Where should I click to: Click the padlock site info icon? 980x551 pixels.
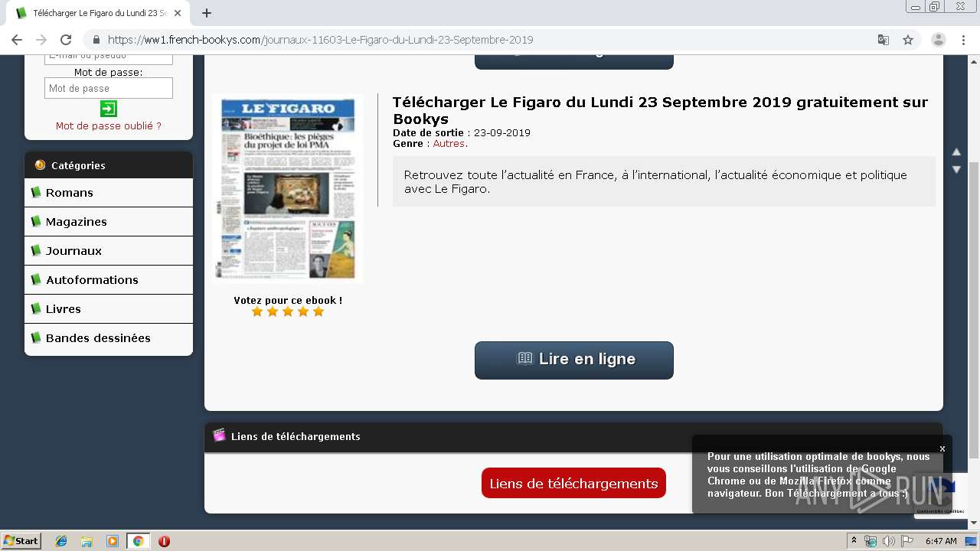pyautogui.click(x=96, y=40)
